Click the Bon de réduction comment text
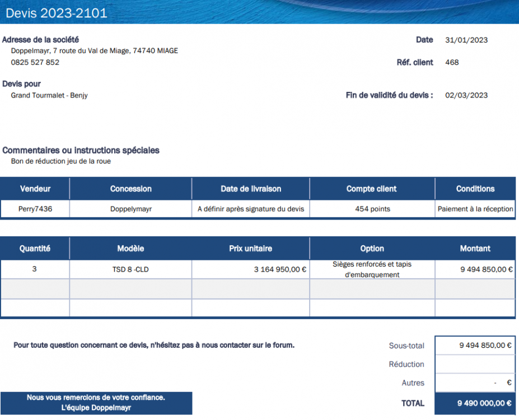The height and width of the screenshot is (420, 519). tap(60, 161)
